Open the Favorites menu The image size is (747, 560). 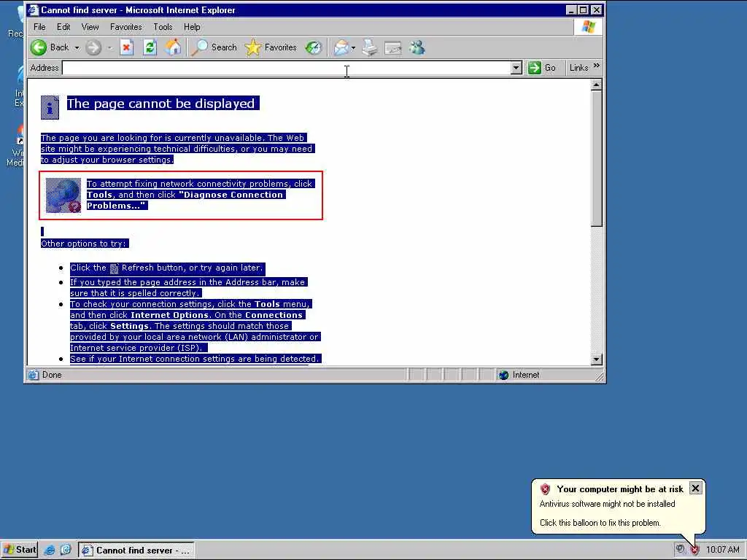click(125, 27)
